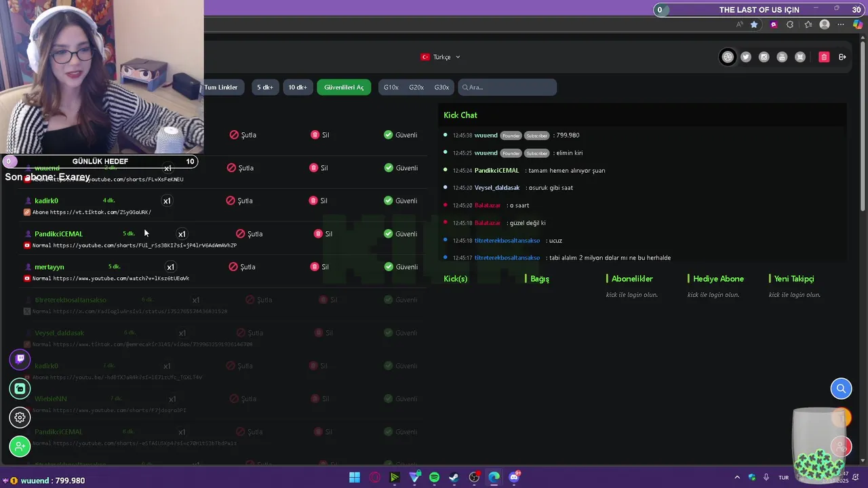The image size is (868, 488).
Task: Expand the hidden tray icons chevron
Action: pos(737,477)
